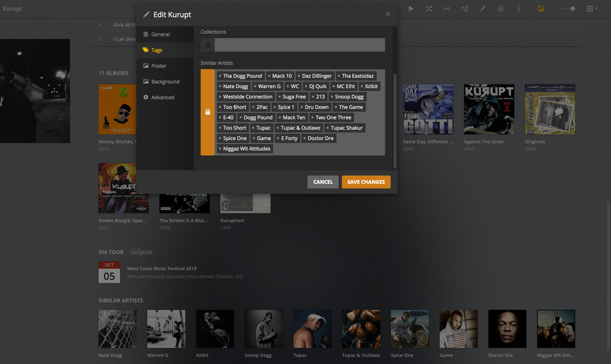Remove the Two One Three tag

[312, 117]
